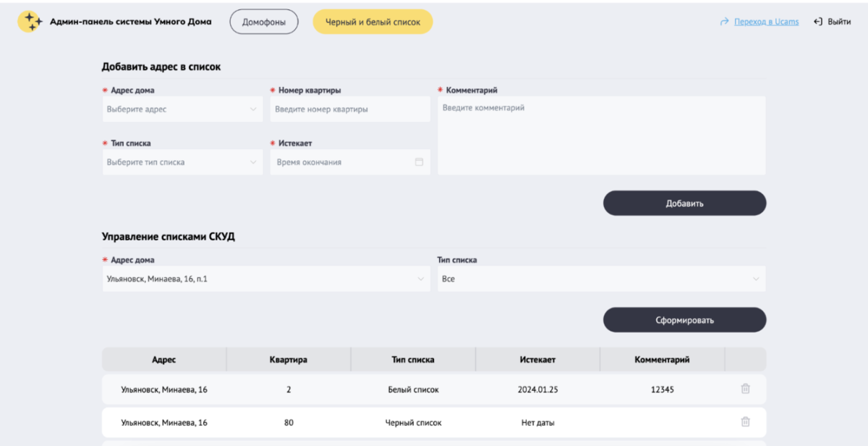Viewport: 868px width, 446px height.
Task: Click the yellow stars app logo
Action: pyautogui.click(x=30, y=22)
